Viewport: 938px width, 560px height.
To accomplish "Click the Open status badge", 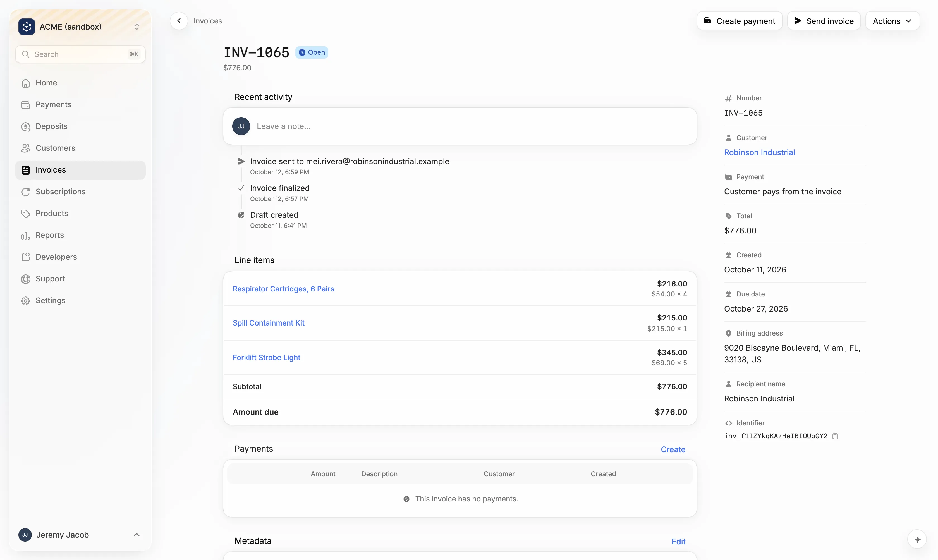I will (312, 52).
